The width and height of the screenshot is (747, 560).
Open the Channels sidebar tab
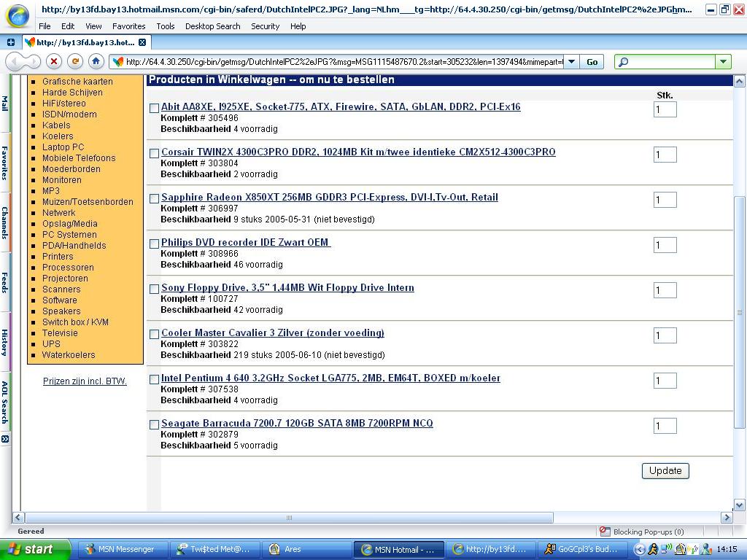(5, 222)
